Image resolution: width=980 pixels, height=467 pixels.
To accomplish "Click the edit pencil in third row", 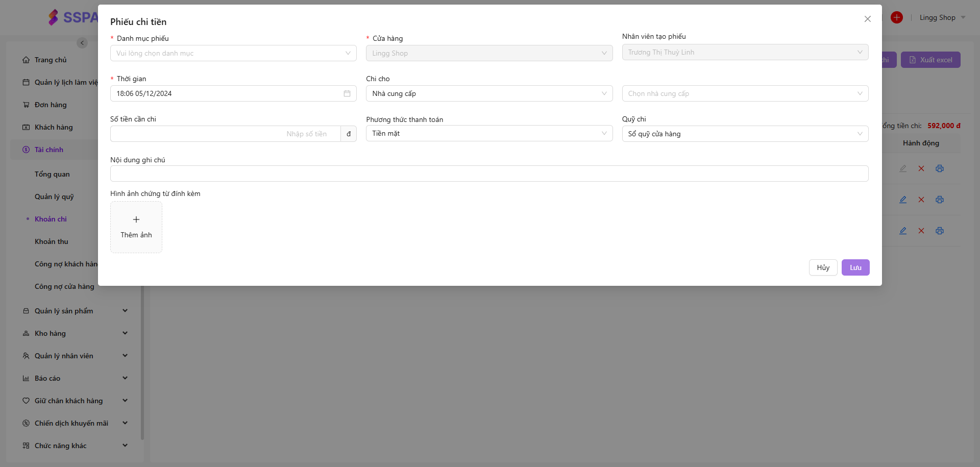I will pos(903,231).
